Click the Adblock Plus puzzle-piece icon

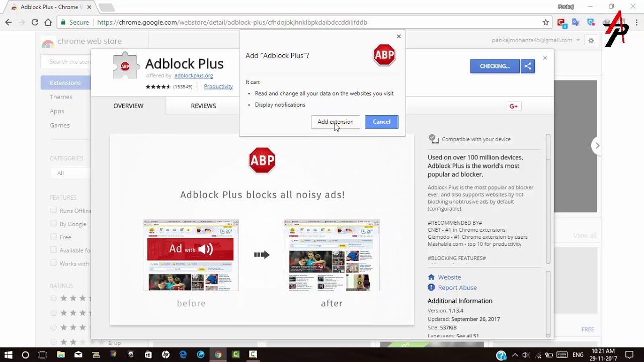tap(125, 65)
